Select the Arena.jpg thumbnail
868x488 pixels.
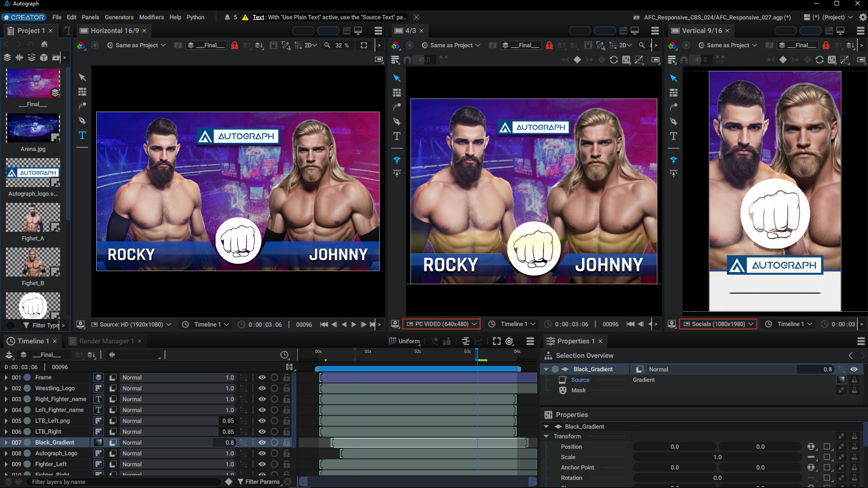(x=33, y=128)
